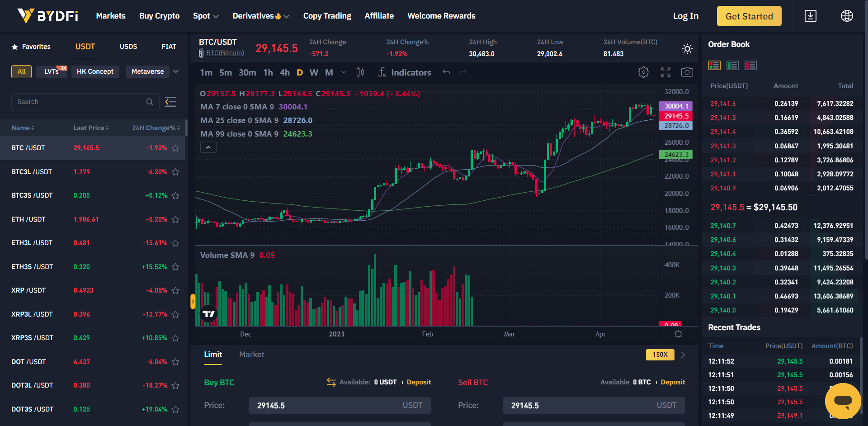
Task: Click Deposit link under Buy BTC
Action: [419, 382]
